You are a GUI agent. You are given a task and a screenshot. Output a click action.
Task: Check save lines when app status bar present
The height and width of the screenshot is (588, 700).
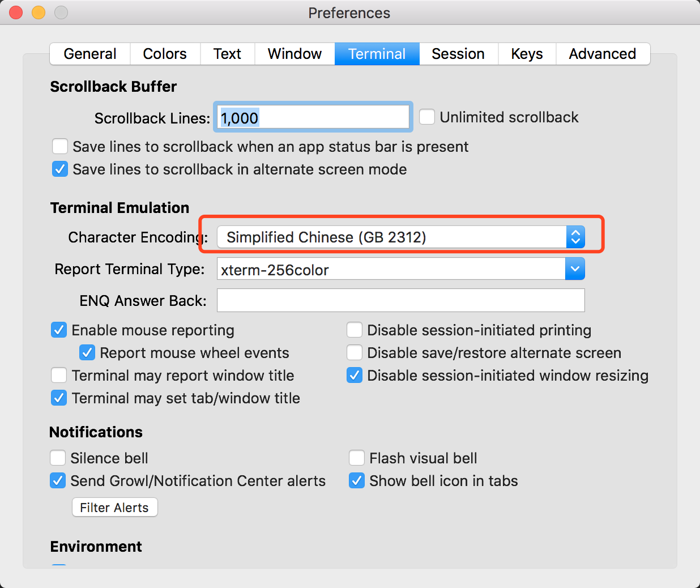(x=59, y=146)
